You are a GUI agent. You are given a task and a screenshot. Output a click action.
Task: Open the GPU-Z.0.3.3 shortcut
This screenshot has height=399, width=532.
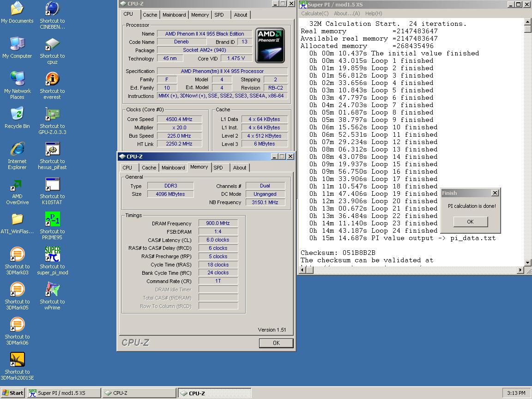52,115
